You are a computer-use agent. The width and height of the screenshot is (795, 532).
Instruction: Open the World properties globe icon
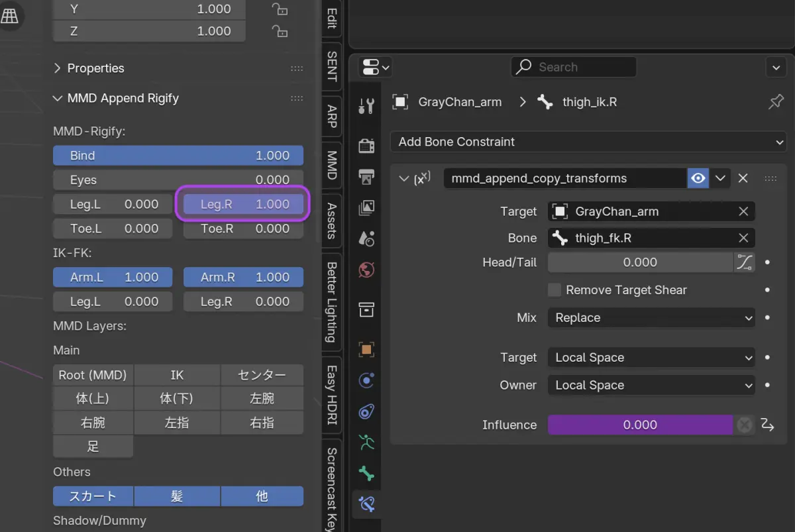click(x=366, y=270)
